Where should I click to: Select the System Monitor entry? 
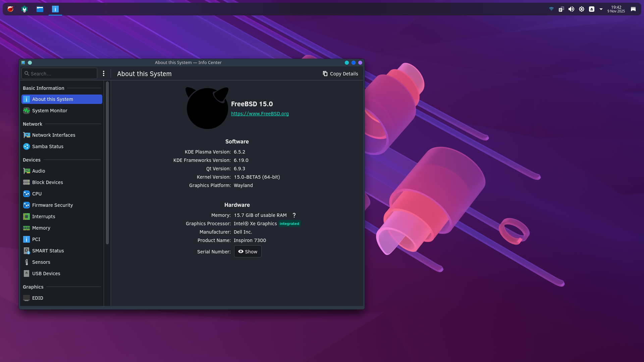(50, 111)
